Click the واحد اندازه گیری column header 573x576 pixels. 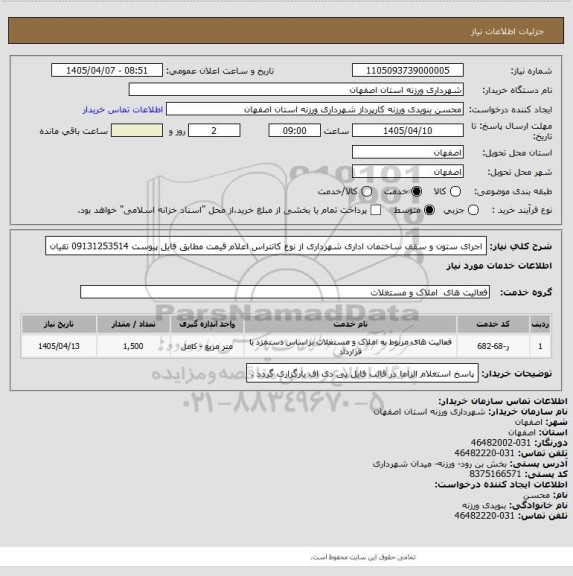click(x=207, y=324)
